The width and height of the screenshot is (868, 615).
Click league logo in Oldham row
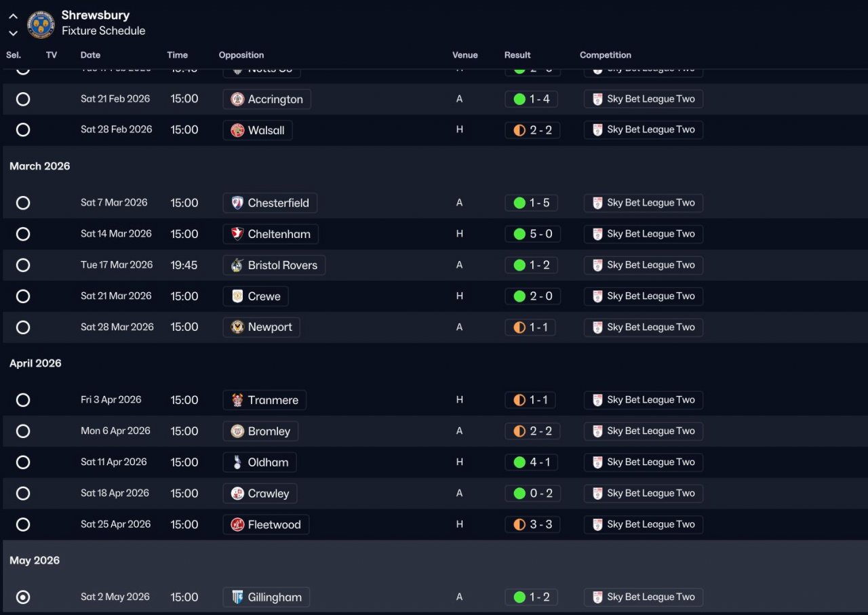coord(597,462)
